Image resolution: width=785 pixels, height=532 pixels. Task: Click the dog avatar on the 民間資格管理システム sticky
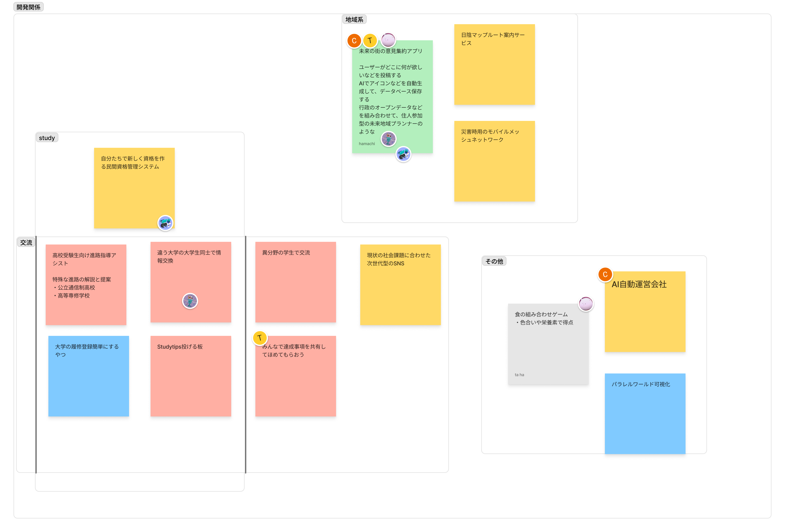pos(165,223)
